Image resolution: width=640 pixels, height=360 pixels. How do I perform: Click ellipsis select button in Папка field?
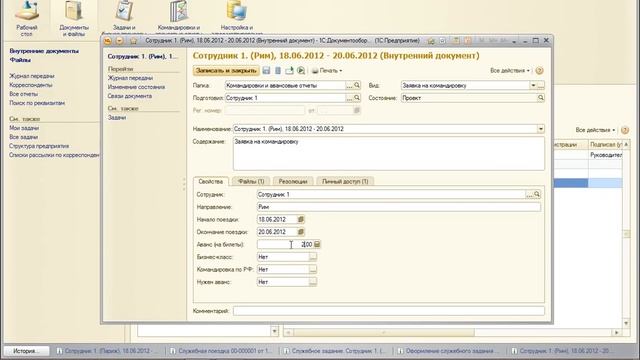349,85
